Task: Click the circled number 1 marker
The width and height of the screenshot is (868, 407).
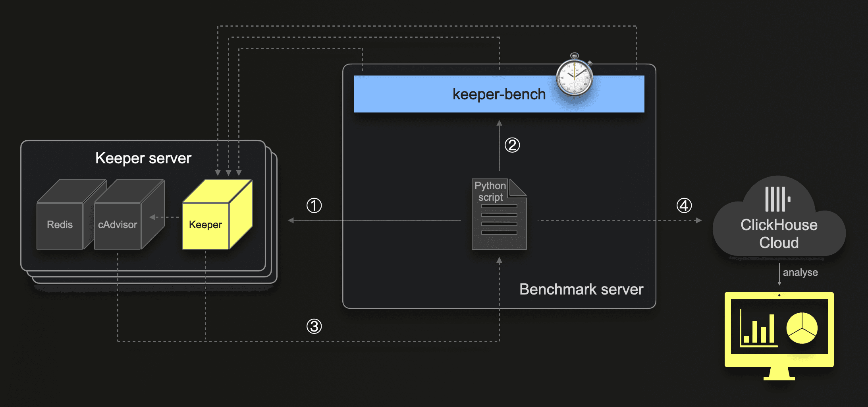Action: pyautogui.click(x=314, y=205)
